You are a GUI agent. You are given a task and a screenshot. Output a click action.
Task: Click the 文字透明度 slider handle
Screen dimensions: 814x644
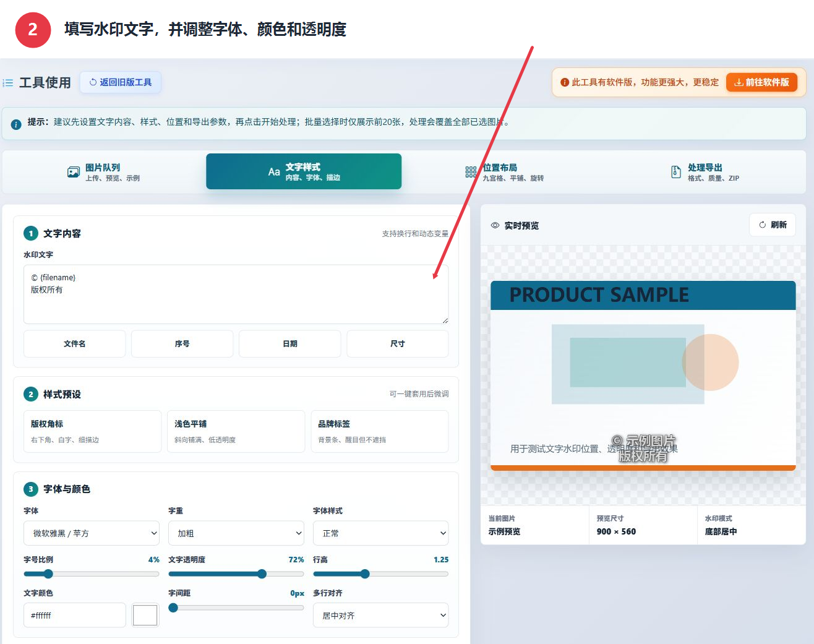pyautogui.click(x=262, y=574)
